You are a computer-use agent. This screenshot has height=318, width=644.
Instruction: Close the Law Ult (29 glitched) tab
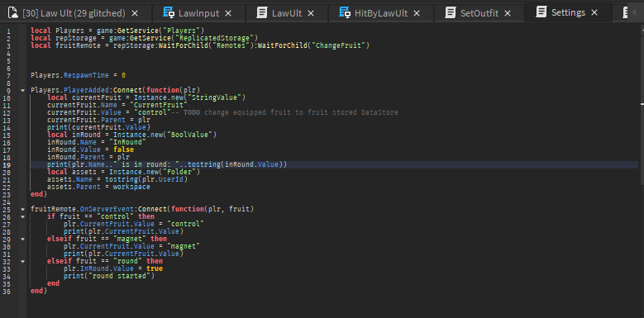pyautogui.click(x=134, y=13)
